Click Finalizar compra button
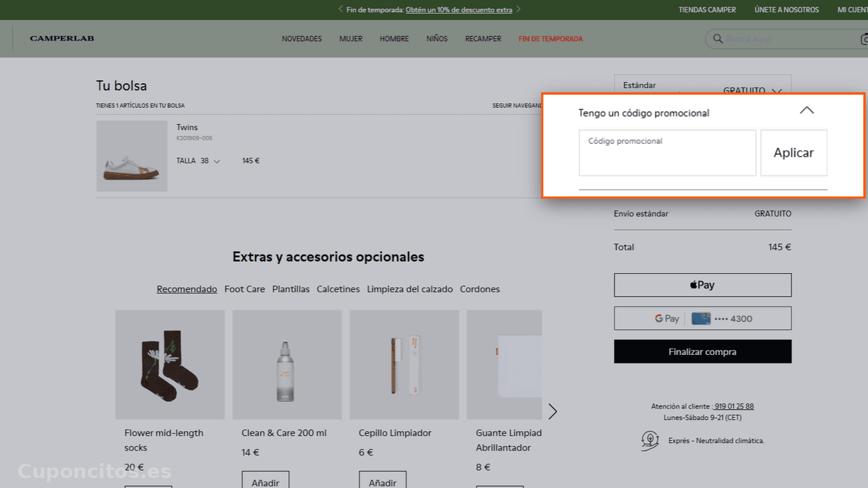Image resolution: width=868 pixels, height=488 pixels. click(702, 351)
